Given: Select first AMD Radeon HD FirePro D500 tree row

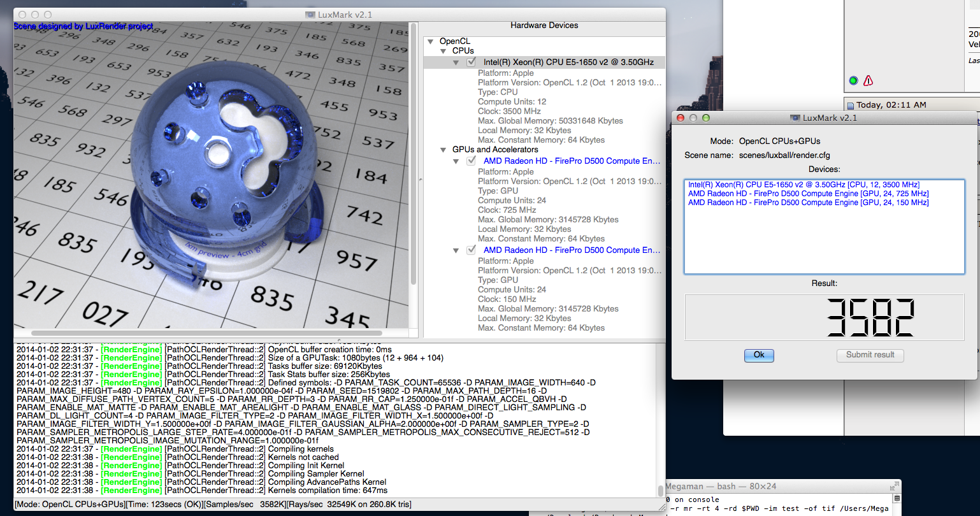Looking at the screenshot, I should click(544, 161).
